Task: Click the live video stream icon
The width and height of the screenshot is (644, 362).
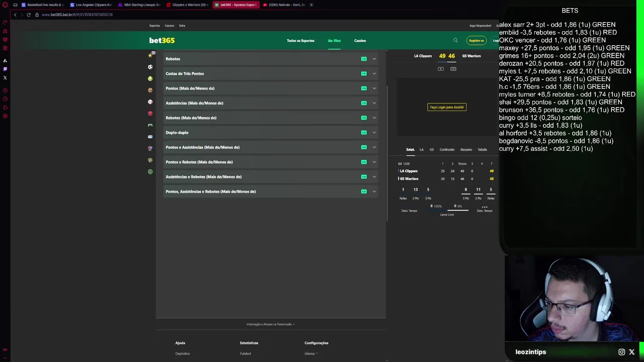Action: tap(441, 69)
